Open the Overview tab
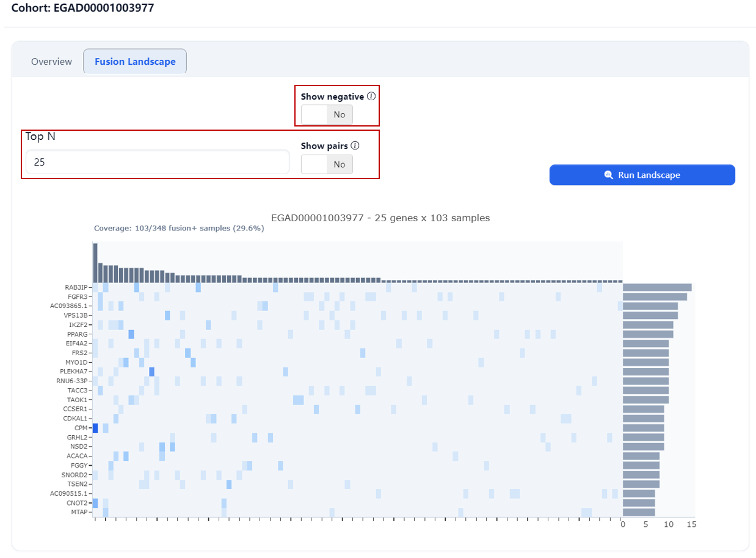 51,62
